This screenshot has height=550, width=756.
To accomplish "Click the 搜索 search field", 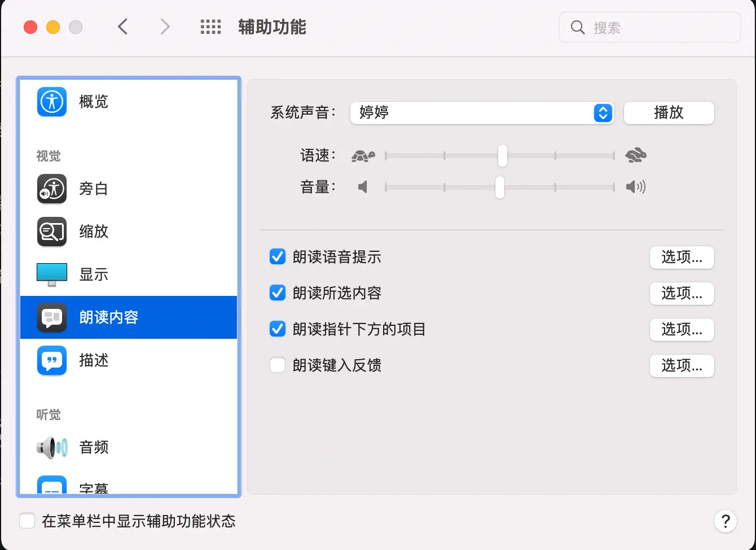I will click(649, 27).
